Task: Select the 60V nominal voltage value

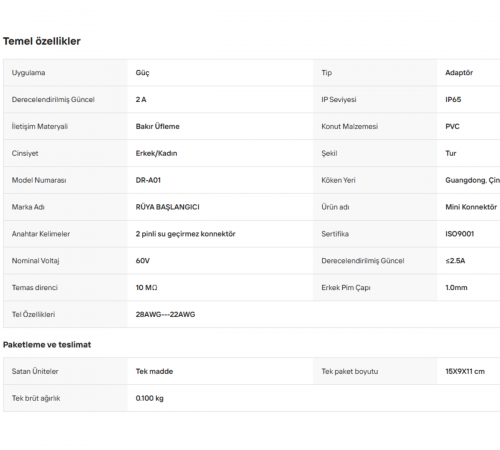Action: coord(143,261)
